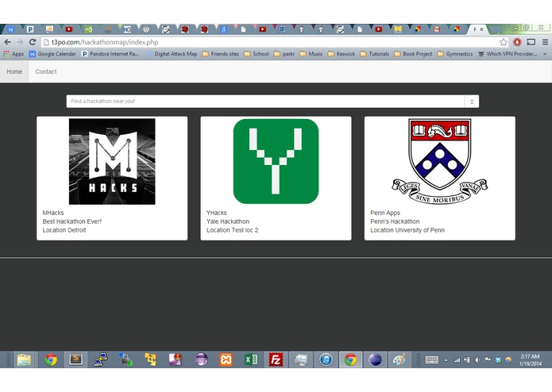552x392 pixels.
Task: Click the 'Location University of Penn' text
Action: click(407, 230)
